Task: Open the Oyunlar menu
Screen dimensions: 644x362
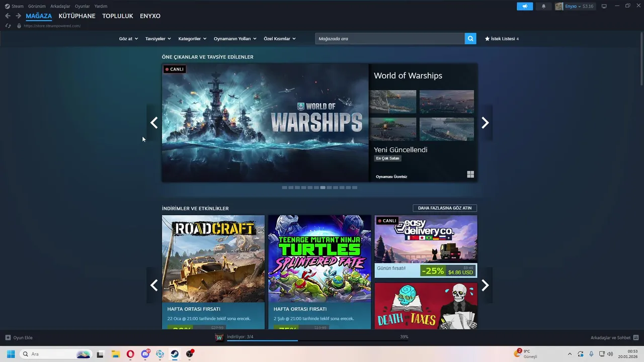Action: 83,6
